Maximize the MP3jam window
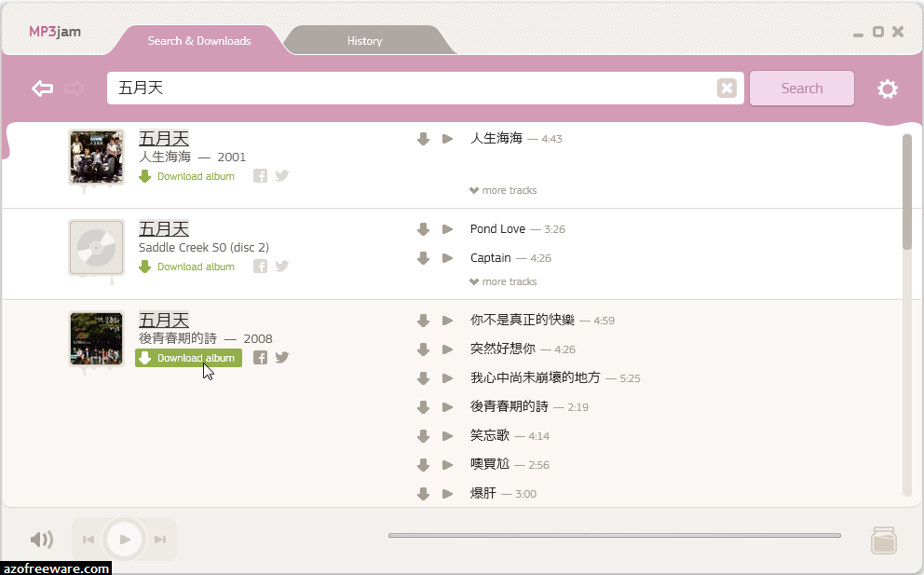The image size is (924, 575). (878, 32)
